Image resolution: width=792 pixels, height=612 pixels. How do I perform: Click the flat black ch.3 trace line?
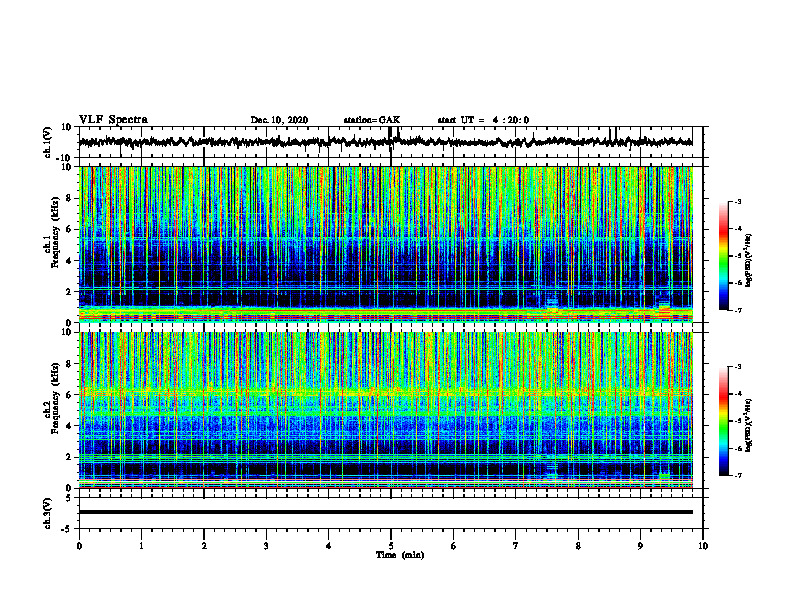tap(386, 512)
